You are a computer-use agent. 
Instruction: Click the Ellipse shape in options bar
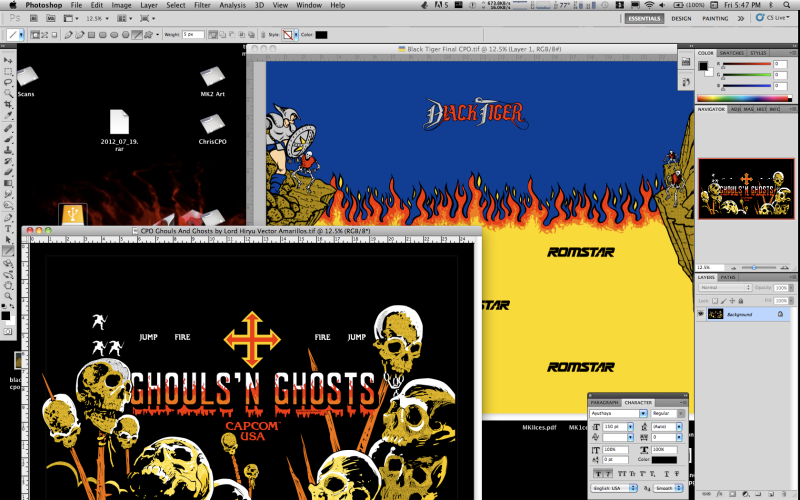click(x=114, y=35)
